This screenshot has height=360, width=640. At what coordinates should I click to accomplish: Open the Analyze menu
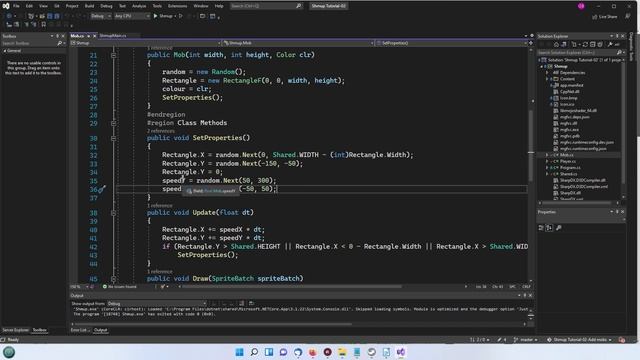(139, 6)
